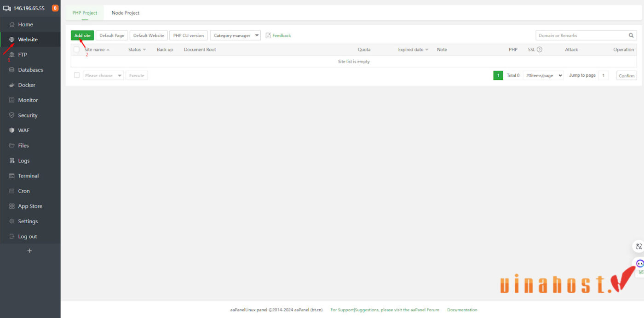Click the search magnifier icon

click(631, 35)
